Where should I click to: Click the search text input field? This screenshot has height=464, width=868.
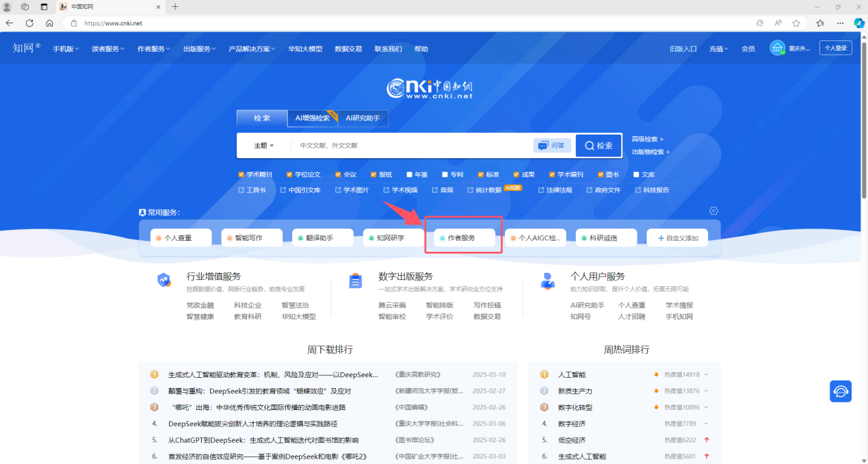click(x=410, y=146)
